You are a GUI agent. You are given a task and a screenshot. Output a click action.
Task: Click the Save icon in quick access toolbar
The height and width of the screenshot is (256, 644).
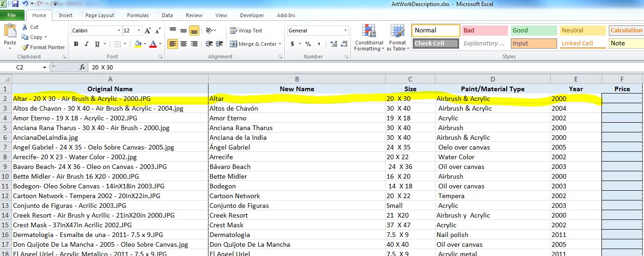(x=15, y=4)
